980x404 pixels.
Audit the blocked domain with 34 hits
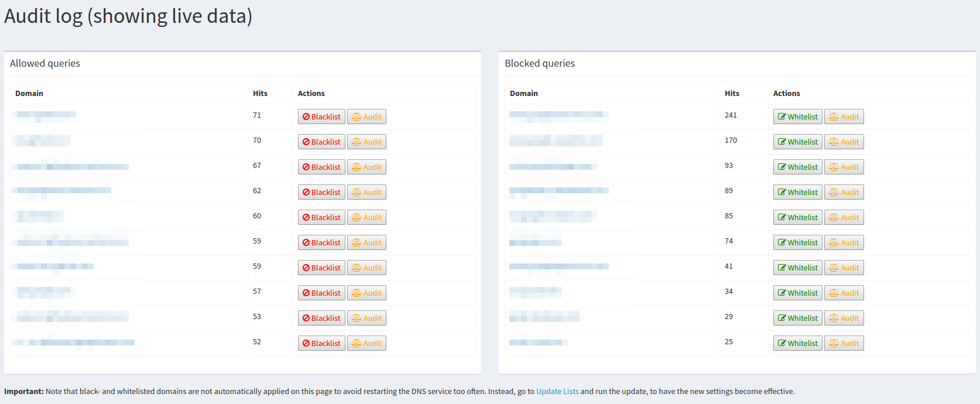tap(844, 293)
